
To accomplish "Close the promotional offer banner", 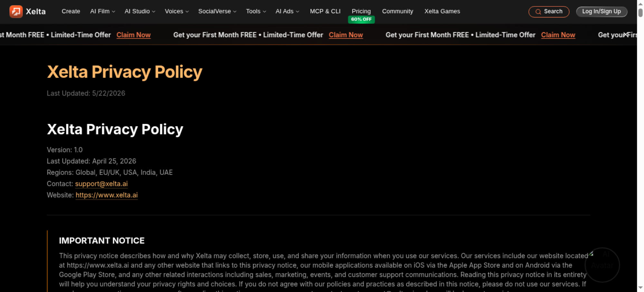I will point(625,34).
